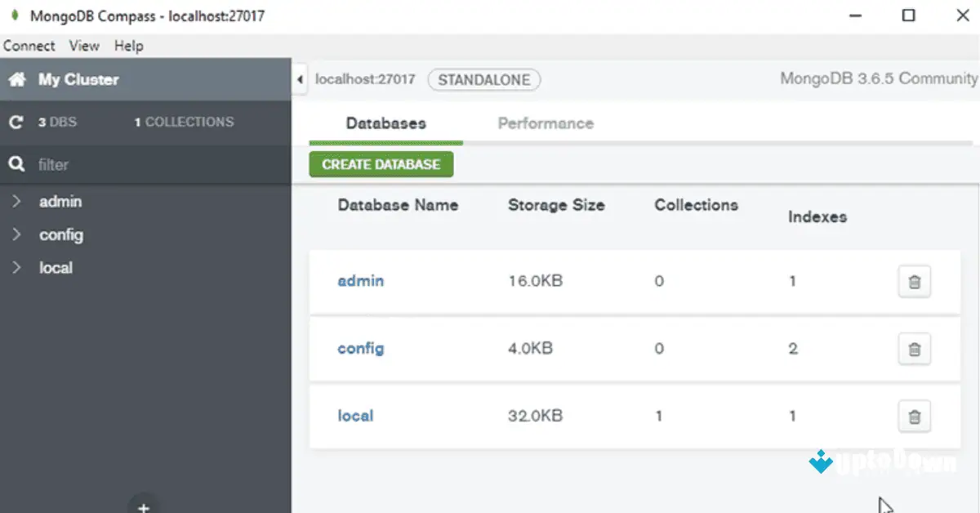Viewport: 980px width, 513px height.
Task: Open the admin database link
Action: pos(361,281)
